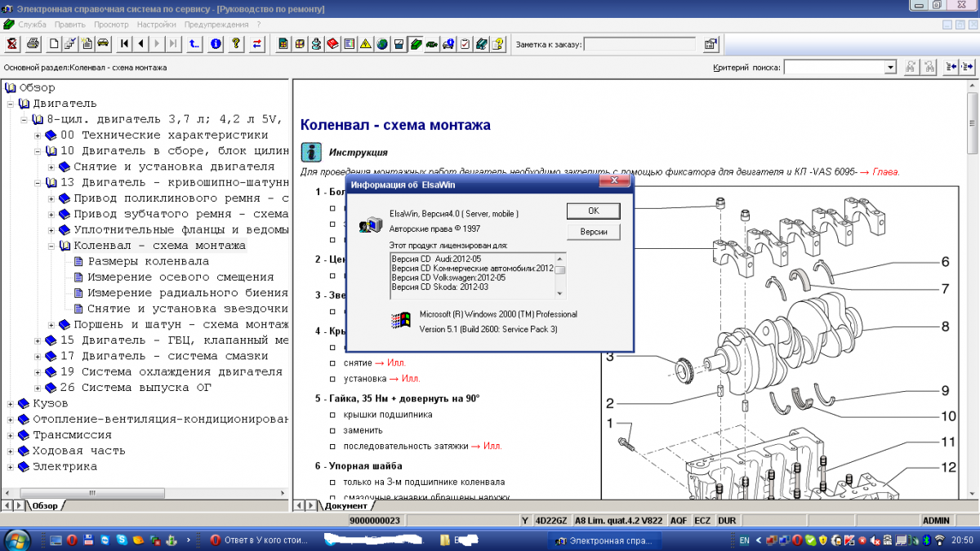This screenshot has height=551, width=980.
Task: Click the Версии button in the dialog
Action: tap(593, 232)
